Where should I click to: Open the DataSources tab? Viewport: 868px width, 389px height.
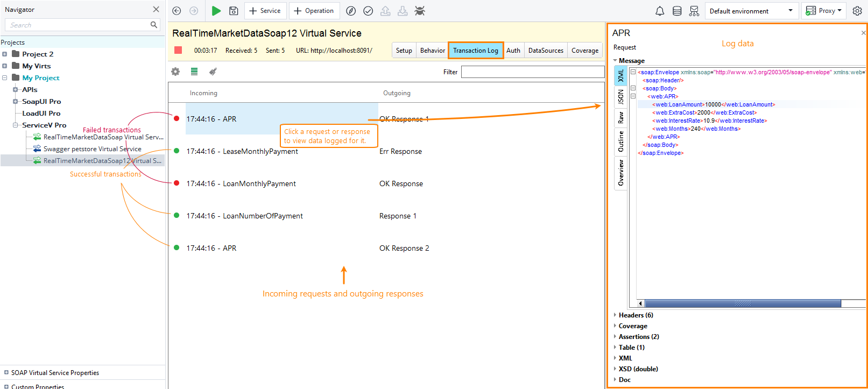click(546, 51)
